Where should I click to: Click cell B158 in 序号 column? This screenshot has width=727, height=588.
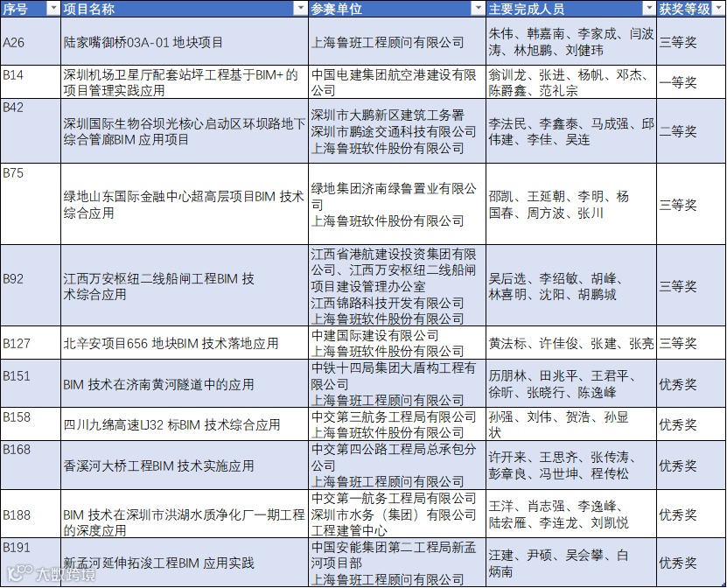click(31, 423)
